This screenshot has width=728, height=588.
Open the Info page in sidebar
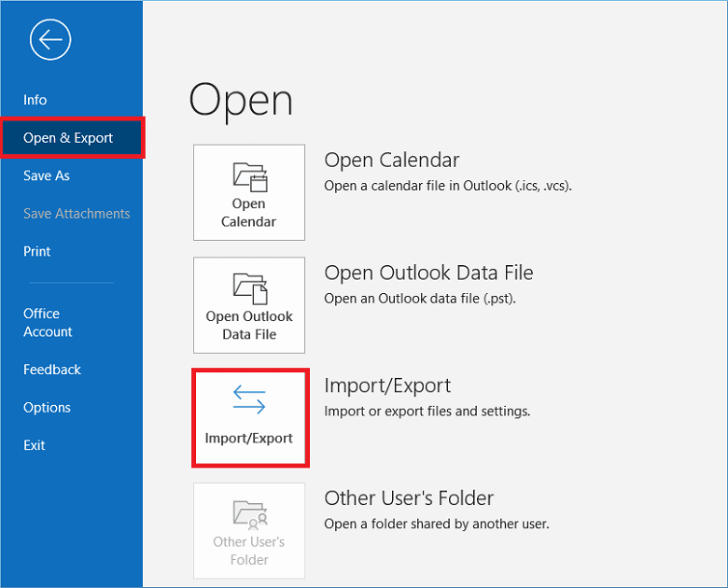click(x=35, y=100)
